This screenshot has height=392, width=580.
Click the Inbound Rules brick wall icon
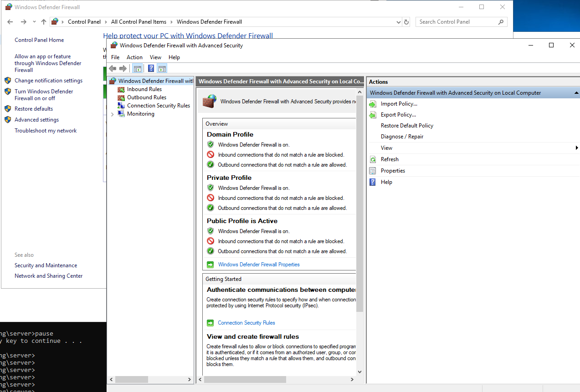click(121, 89)
